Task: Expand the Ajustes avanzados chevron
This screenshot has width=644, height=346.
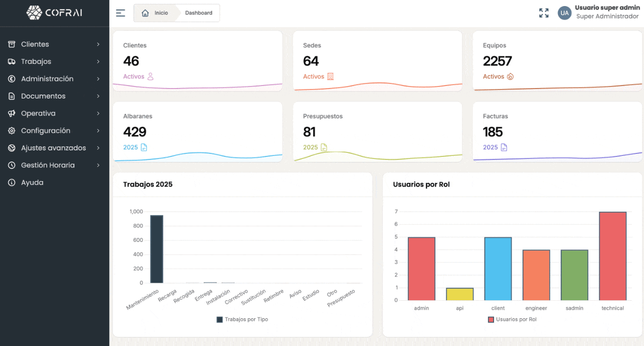Action: 98,148
